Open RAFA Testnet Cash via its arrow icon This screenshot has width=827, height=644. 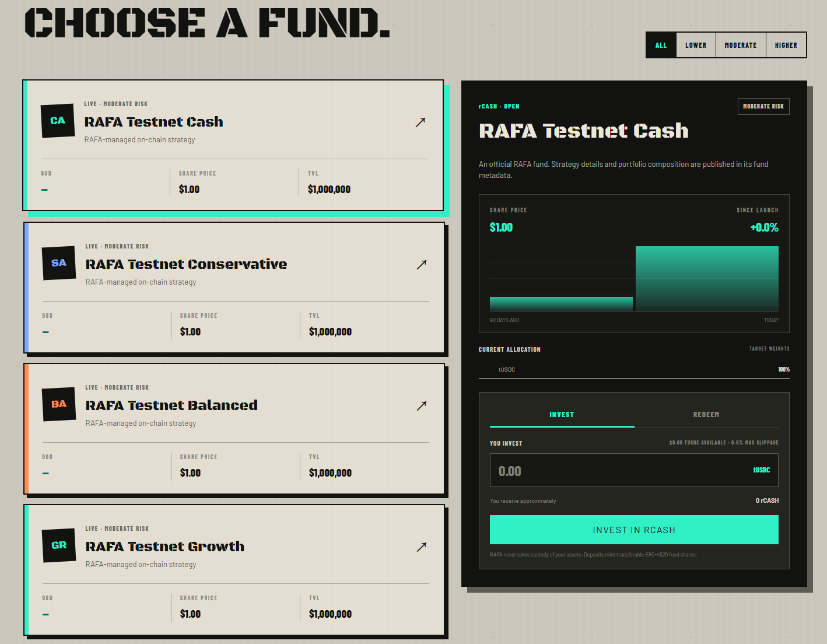[420, 122]
